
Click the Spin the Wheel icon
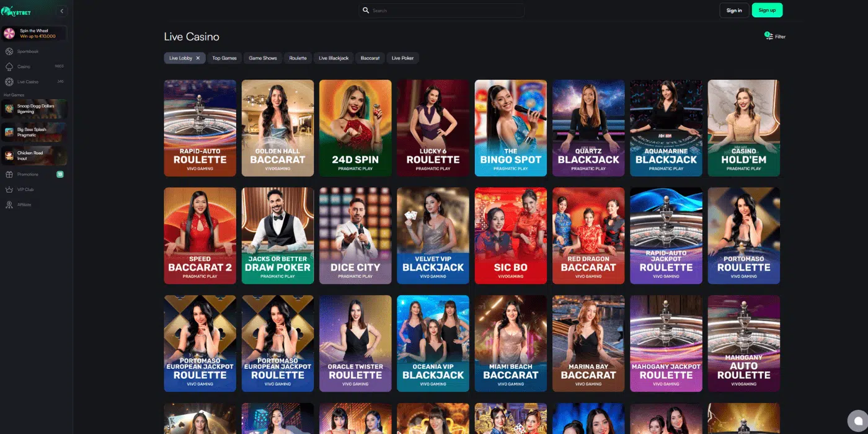coord(9,33)
